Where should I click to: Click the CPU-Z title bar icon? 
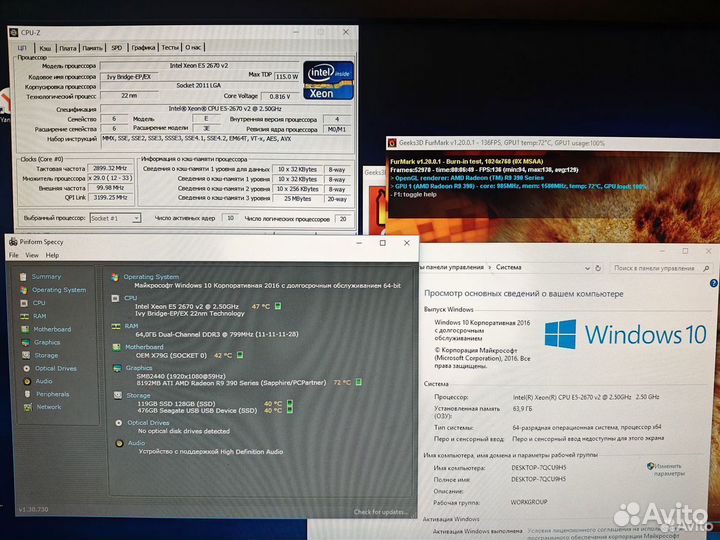pos(14,32)
